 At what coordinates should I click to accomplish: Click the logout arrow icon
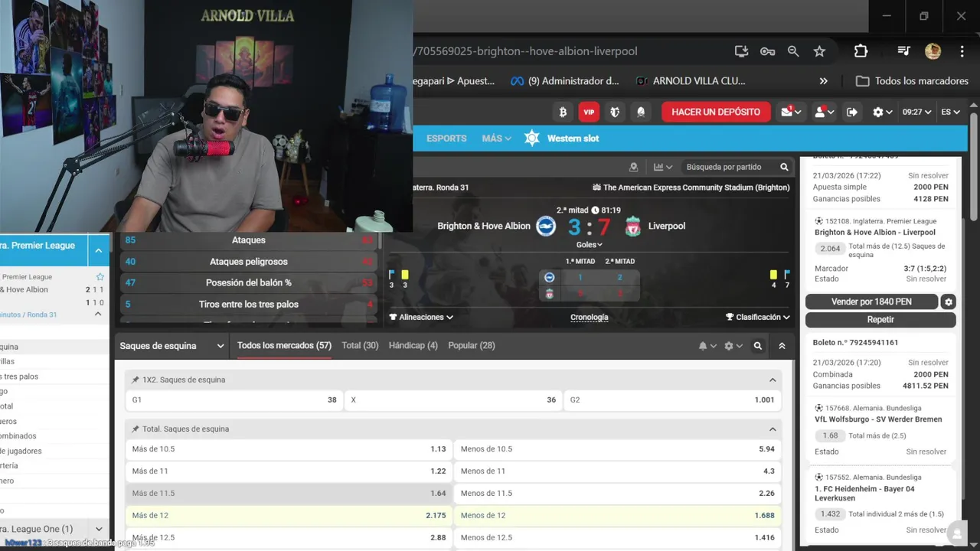[852, 112]
